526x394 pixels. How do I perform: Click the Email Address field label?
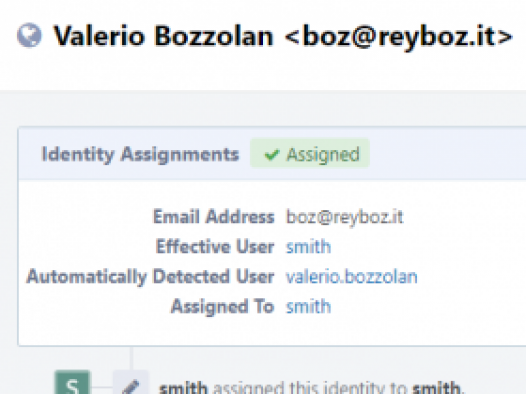tap(214, 217)
